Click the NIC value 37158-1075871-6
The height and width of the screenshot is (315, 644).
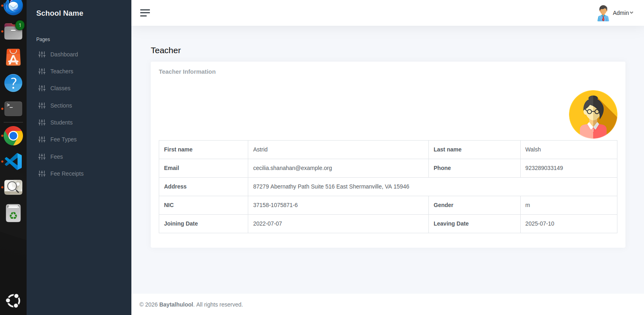(x=275, y=205)
